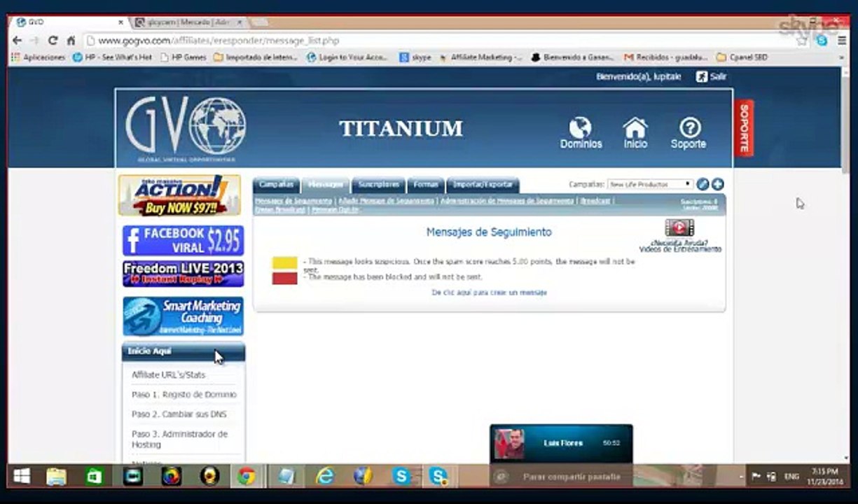Open Chrome from the taskbar
This screenshot has height=504, width=858.
pyautogui.click(x=246, y=477)
